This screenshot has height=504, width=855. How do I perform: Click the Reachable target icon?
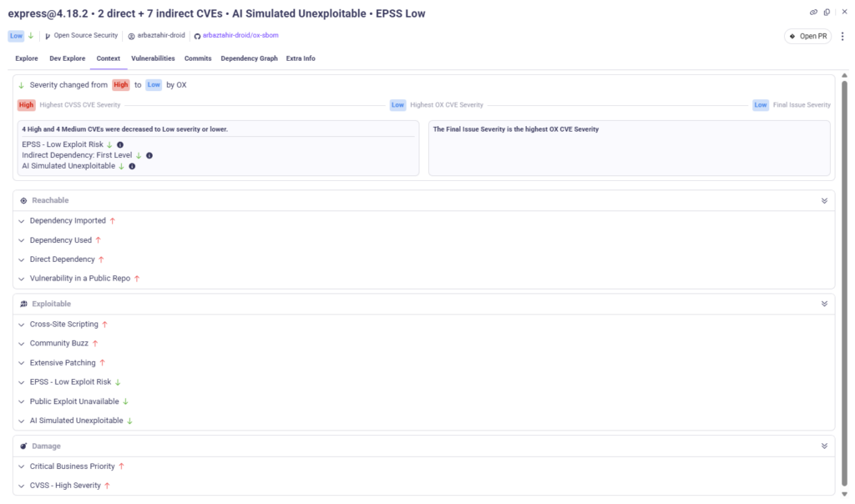(x=23, y=200)
